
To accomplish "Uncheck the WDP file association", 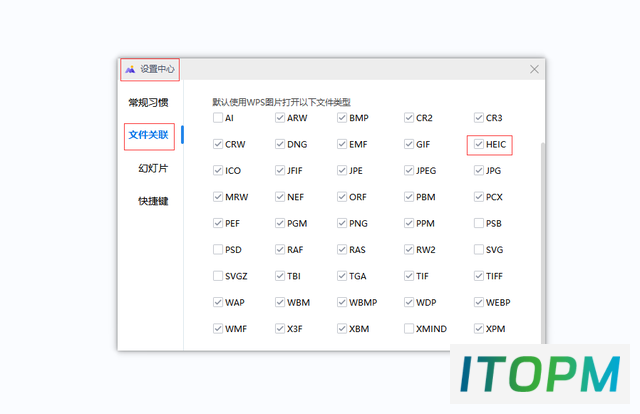I will point(409,303).
